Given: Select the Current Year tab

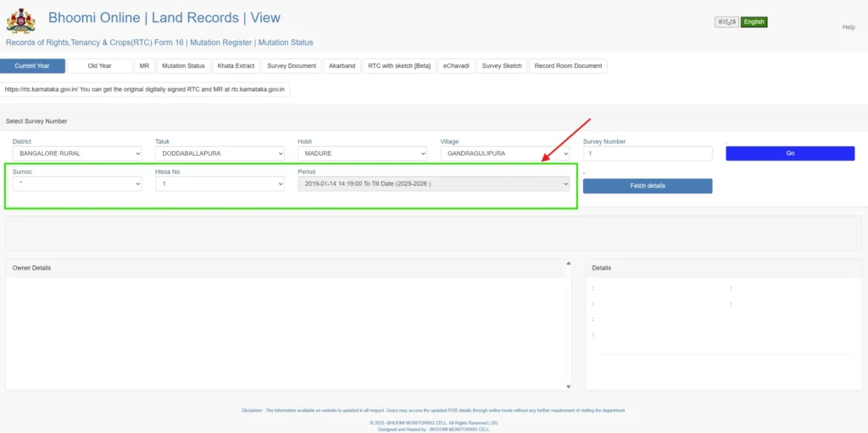Looking at the screenshot, I should (32, 66).
